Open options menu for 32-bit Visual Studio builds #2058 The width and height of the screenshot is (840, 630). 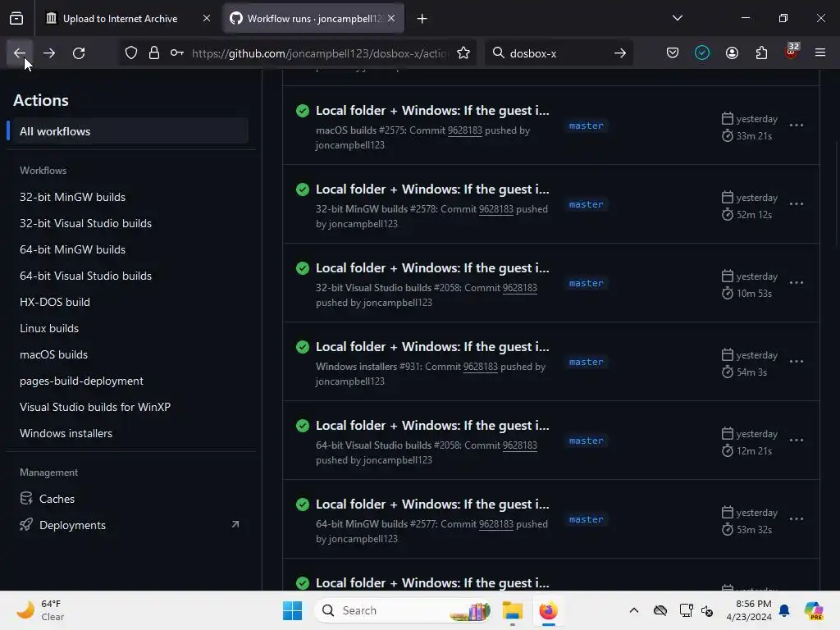click(x=796, y=283)
